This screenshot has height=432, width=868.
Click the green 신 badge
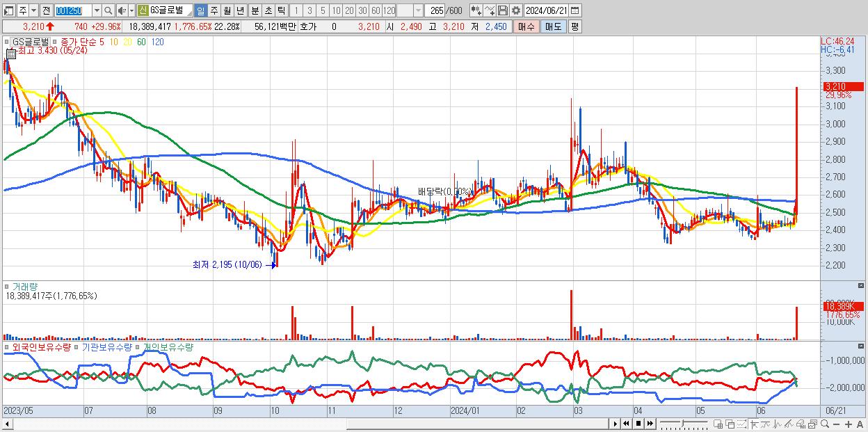(x=143, y=10)
